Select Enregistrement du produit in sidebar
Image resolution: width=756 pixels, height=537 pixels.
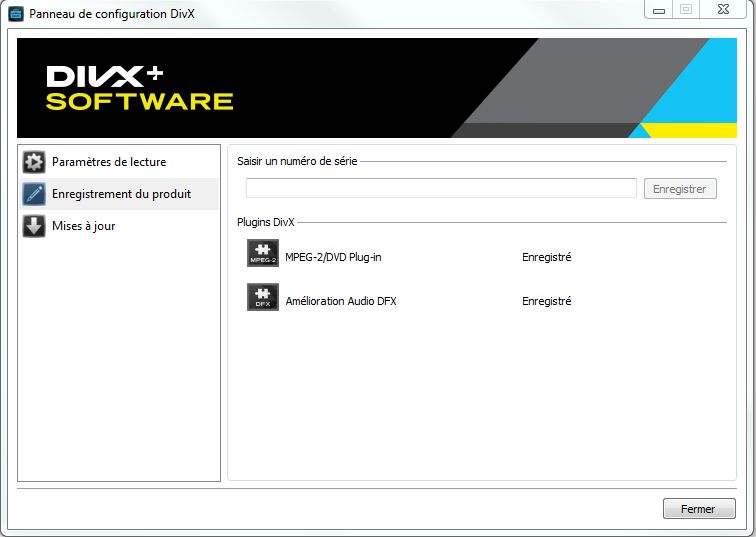[119, 194]
